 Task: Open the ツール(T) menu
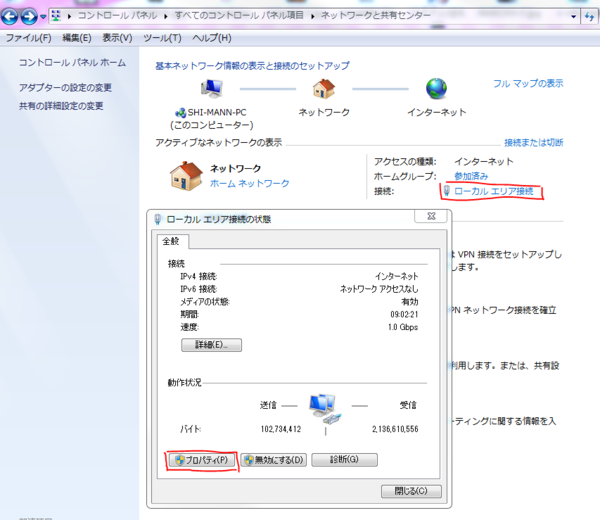(x=162, y=38)
